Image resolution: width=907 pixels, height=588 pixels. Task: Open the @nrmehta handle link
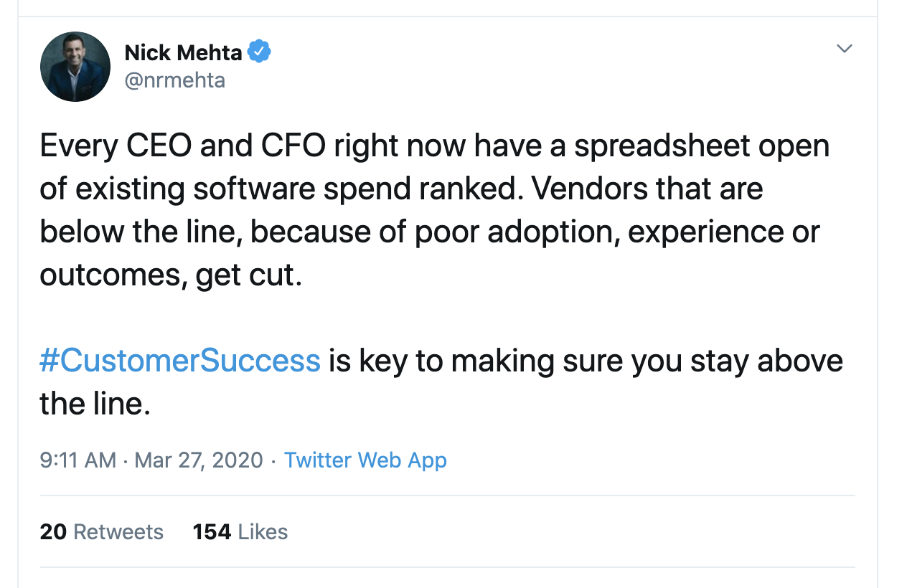pyautogui.click(x=174, y=80)
